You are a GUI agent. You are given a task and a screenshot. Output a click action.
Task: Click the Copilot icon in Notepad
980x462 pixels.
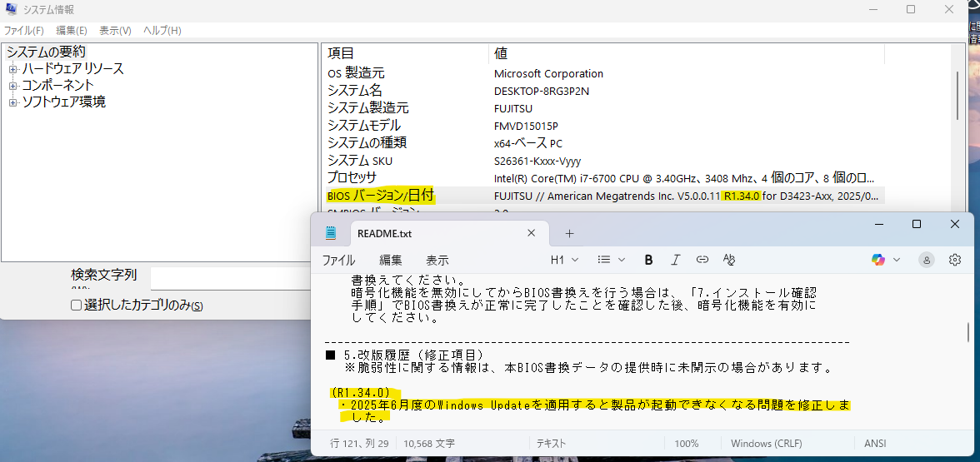coord(878,260)
